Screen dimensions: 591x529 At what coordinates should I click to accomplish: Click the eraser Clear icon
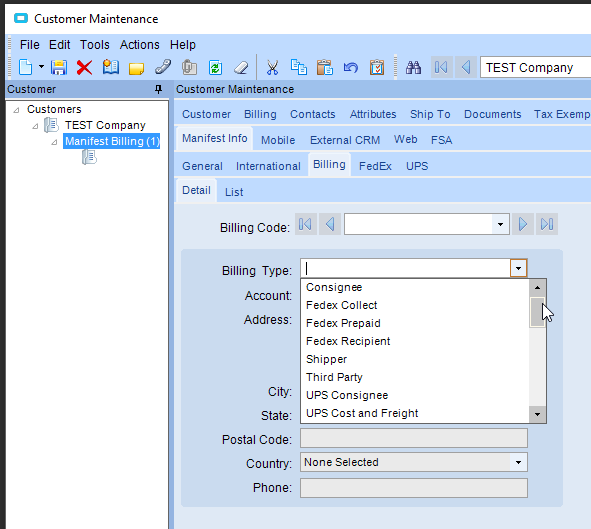(x=241, y=68)
